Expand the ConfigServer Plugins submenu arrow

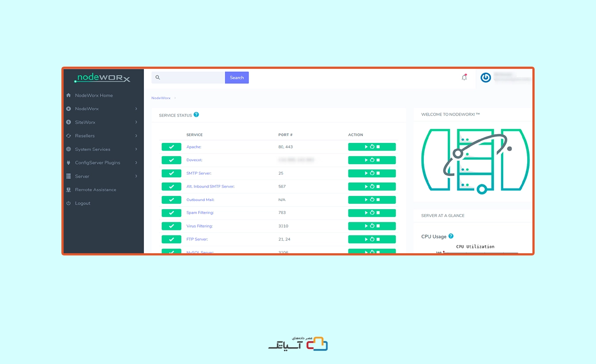[136, 163]
